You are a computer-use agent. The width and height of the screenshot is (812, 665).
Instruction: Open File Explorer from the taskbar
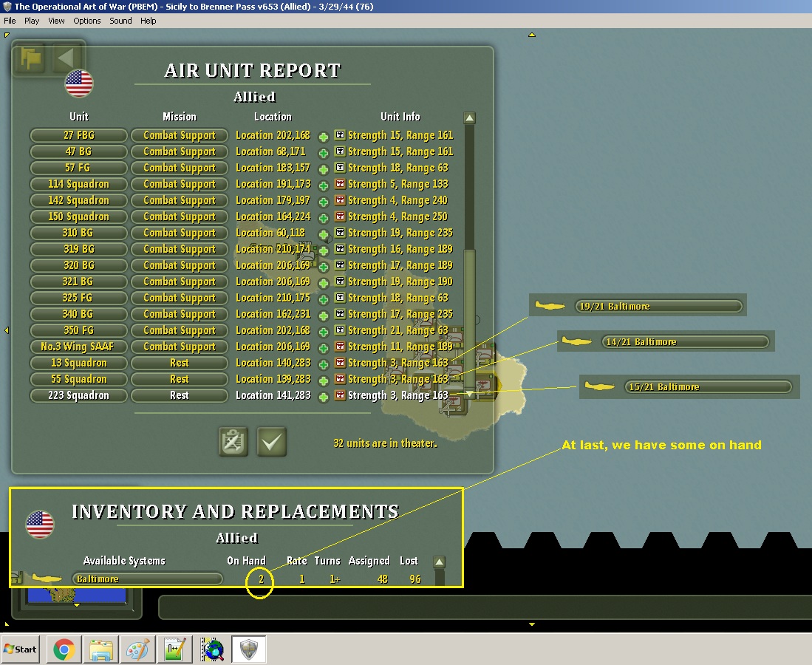(x=101, y=649)
